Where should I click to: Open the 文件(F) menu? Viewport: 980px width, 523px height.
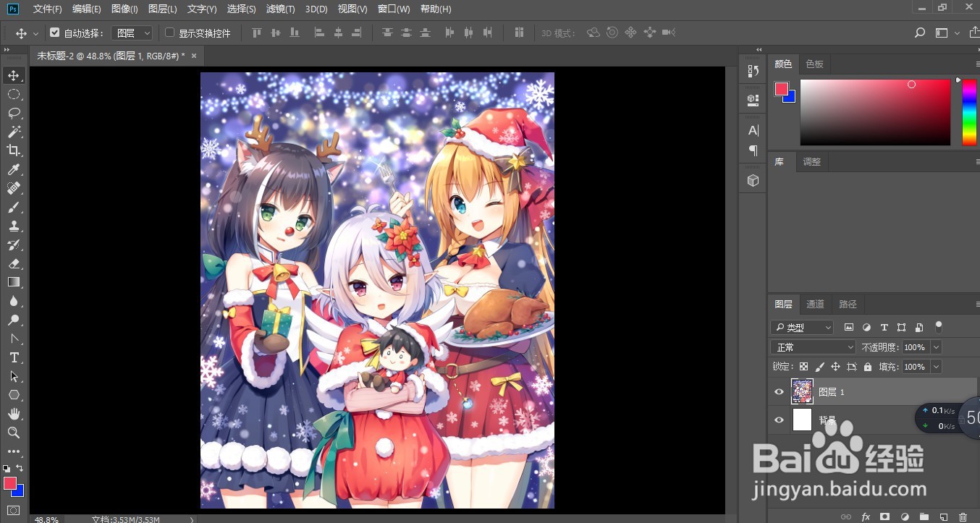click(48, 9)
